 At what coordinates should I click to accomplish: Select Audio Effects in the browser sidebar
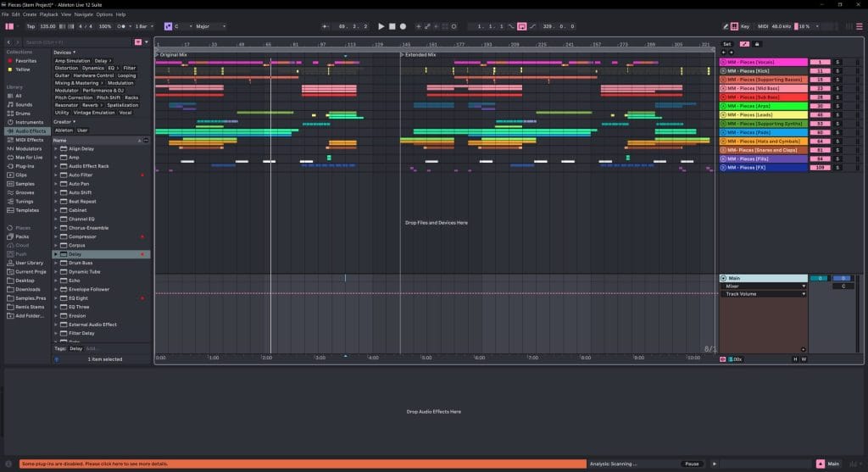(30, 131)
